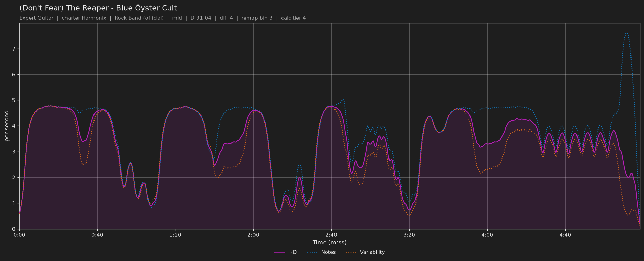Click the y-axis tick label "5"
This screenshot has height=261, width=644.
point(14,100)
